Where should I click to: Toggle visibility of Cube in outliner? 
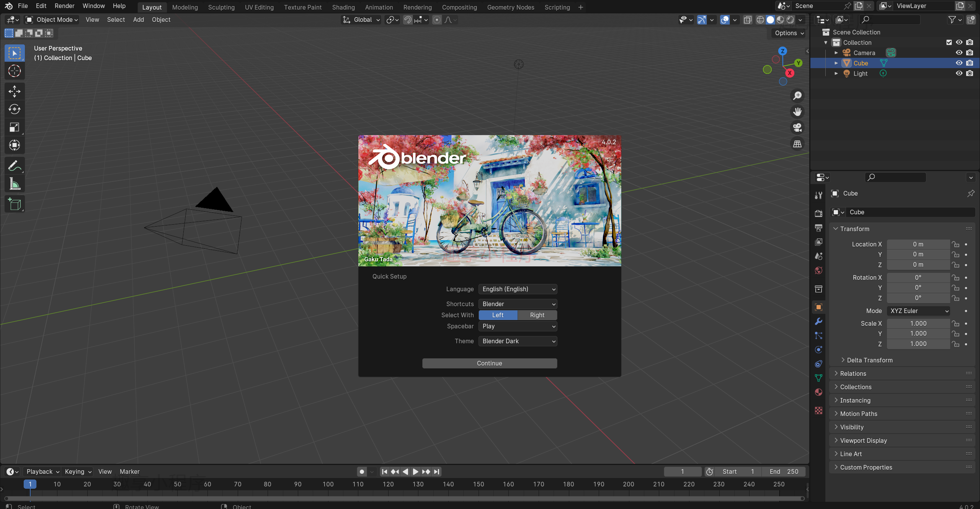point(959,63)
